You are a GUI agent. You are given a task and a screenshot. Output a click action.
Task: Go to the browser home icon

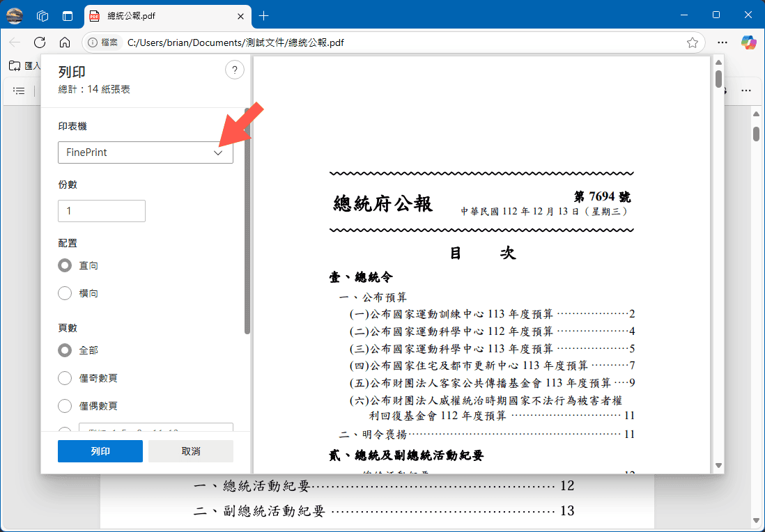(65, 42)
